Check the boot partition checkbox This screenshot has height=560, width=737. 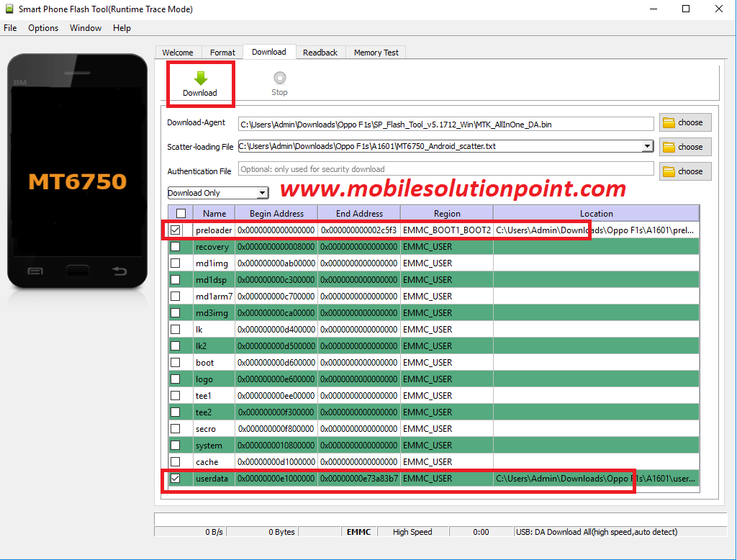click(176, 363)
